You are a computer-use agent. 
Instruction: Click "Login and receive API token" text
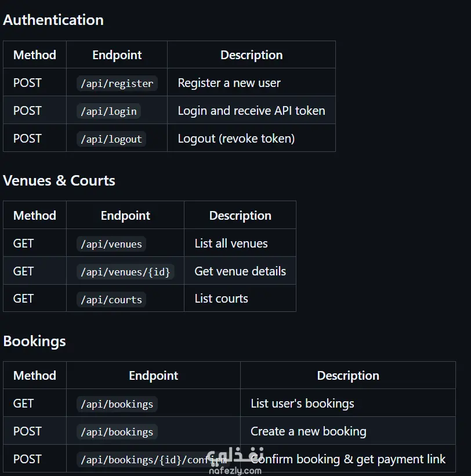tap(251, 111)
